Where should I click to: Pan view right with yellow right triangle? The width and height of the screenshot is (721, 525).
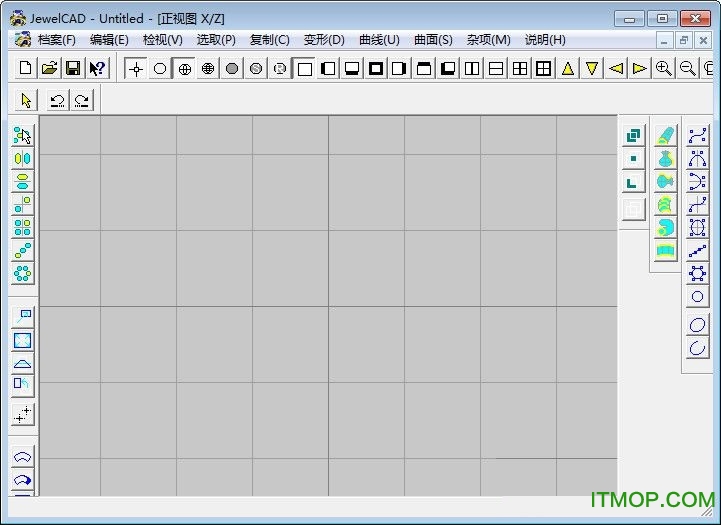[x=640, y=68]
